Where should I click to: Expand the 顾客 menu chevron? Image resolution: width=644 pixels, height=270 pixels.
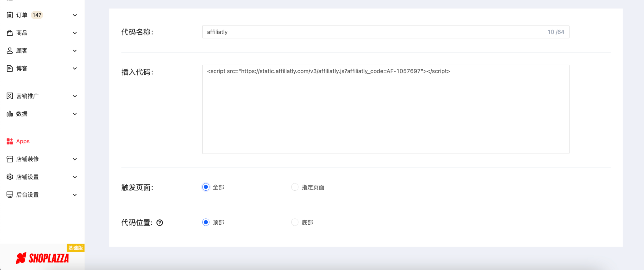click(x=75, y=51)
